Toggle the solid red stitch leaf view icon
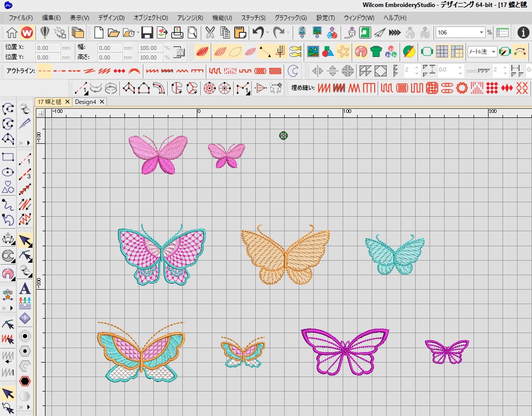 coord(202,51)
